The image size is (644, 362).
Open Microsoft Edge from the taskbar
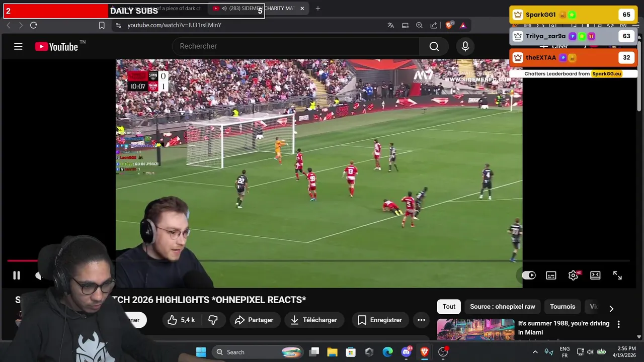click(387, 352)
